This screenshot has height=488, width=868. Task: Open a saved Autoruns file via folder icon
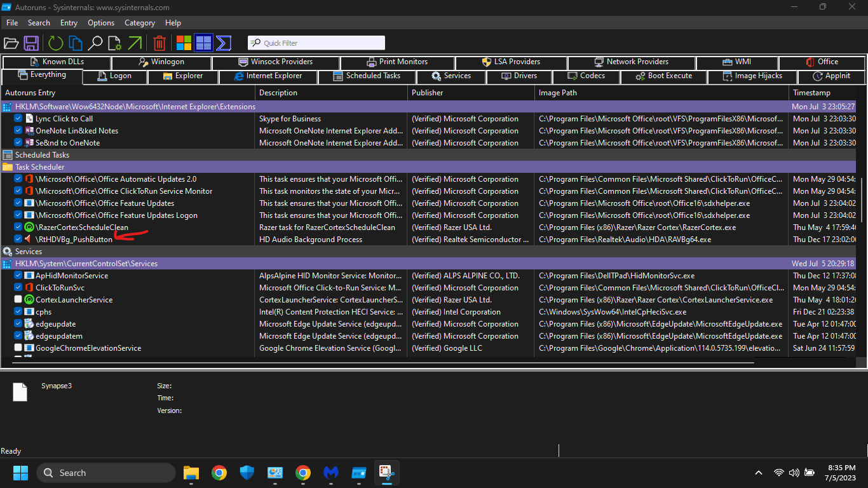tap(11, 43)
